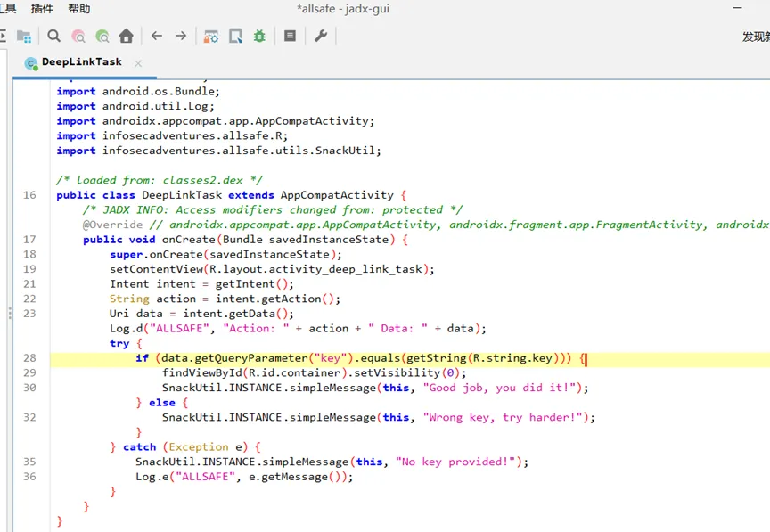
Task: Close the DeepLinkTask tab
Action: (138, 63)
